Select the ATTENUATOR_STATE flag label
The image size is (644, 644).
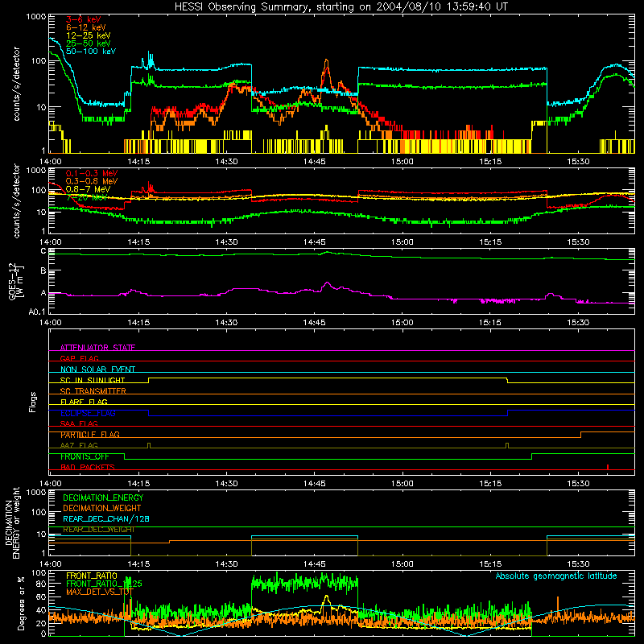(x=97, y=348)
